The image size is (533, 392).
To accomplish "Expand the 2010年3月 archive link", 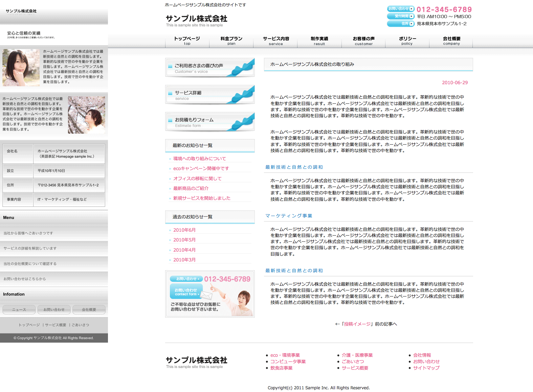I will point(184,260).
